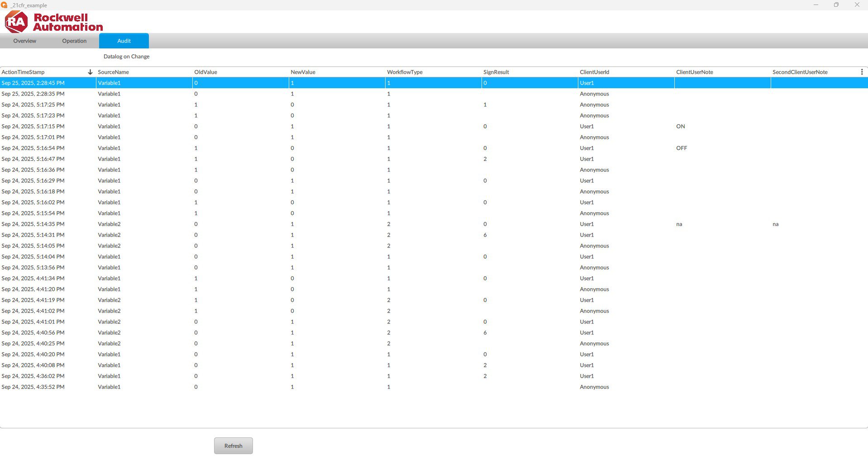Reverse sort order using the ActionTimeStamp arrow
868x460 pixels.
[x=90, y=71]
